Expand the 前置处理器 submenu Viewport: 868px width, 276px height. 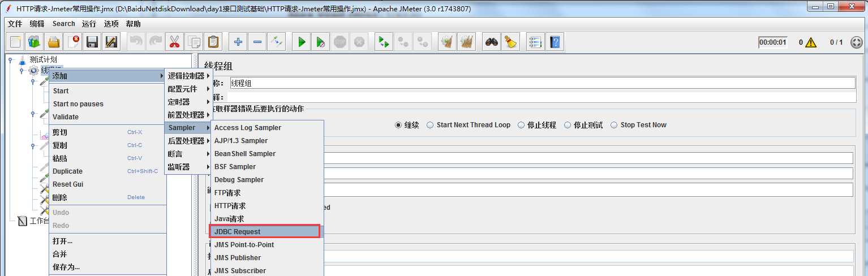(x=188, y=115)
